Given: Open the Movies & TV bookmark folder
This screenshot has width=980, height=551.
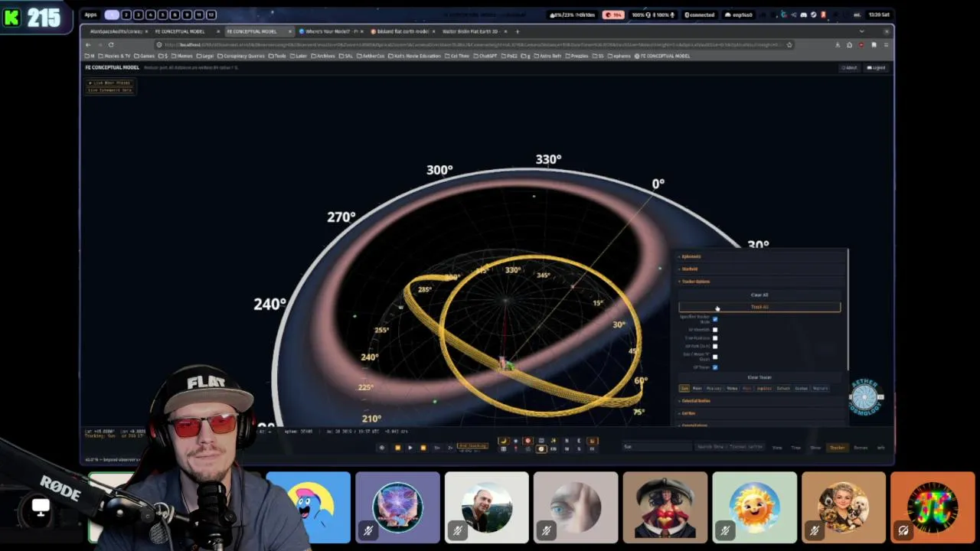Looking at the screenshot, I should point(115,56).
